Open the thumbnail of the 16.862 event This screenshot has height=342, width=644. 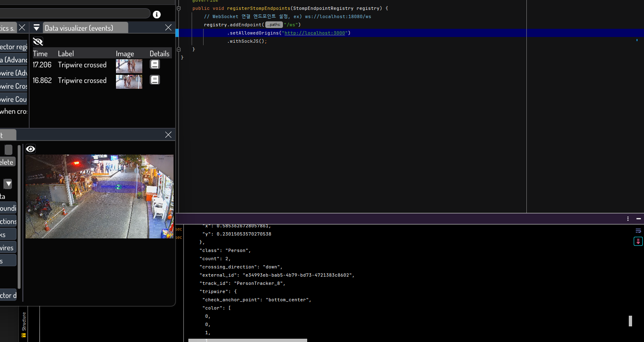tap(129, 81)
